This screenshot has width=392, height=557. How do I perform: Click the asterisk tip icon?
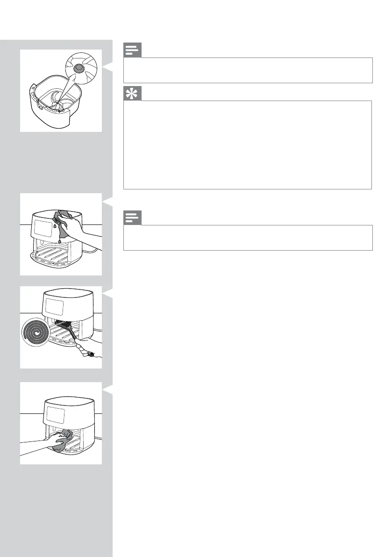click(x=132, y=94)
